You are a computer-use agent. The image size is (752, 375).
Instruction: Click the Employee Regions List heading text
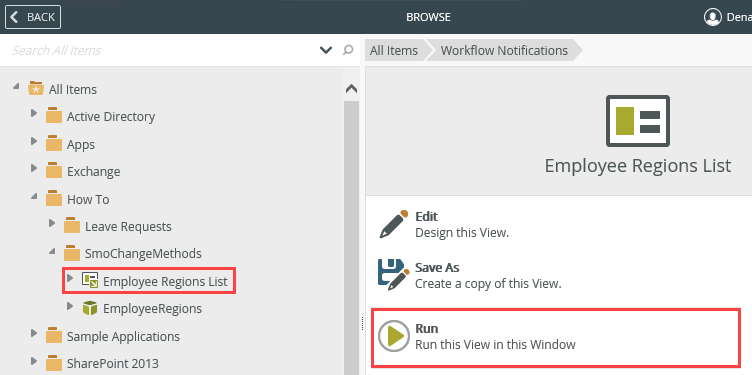click(638, 166)
